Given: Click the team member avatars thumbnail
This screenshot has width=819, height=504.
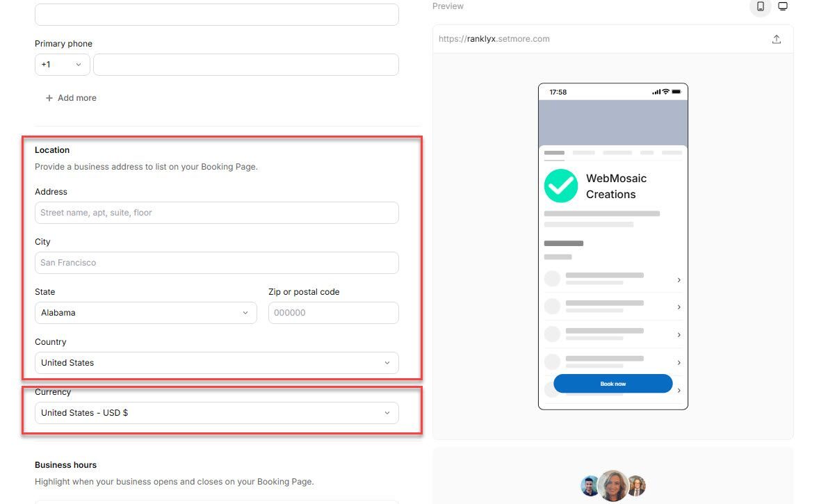Looking at the screenshot, I should [x=613, y=485].
